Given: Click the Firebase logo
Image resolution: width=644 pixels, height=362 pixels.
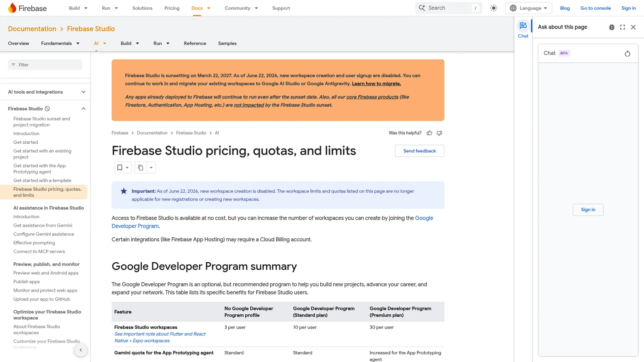Looking at the screenshot, I should [27, 8].
